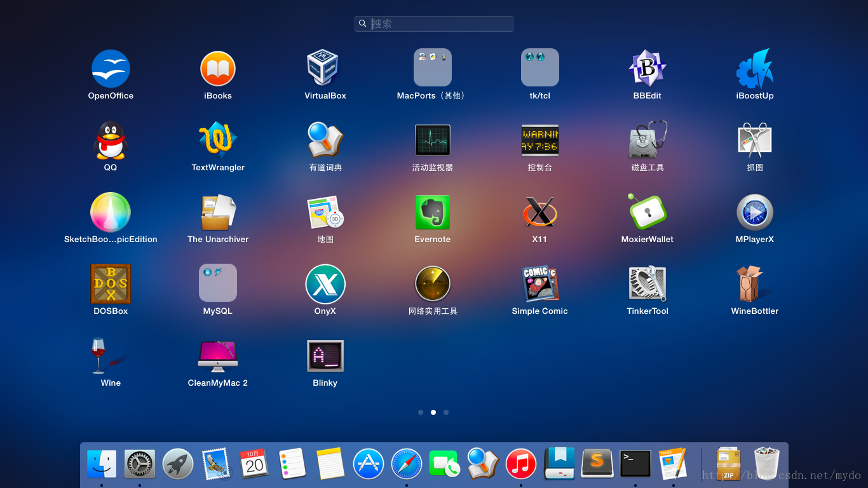
Task: Launch 地图 Maps app
Action: 325,212
